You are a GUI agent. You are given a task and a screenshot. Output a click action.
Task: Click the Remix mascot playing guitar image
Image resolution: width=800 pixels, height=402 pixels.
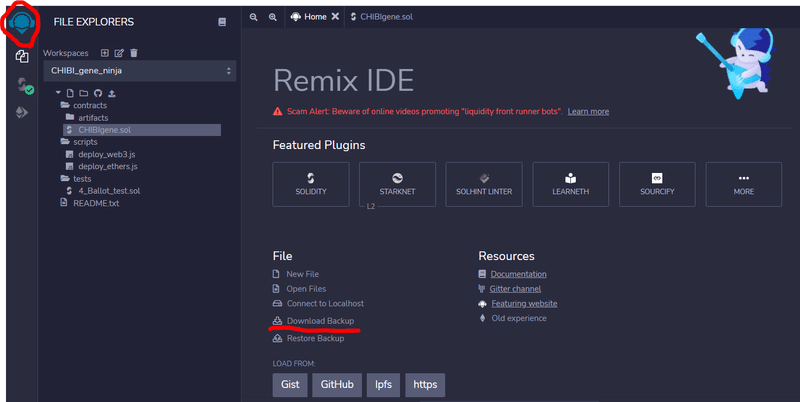click(x=736, y=63)
